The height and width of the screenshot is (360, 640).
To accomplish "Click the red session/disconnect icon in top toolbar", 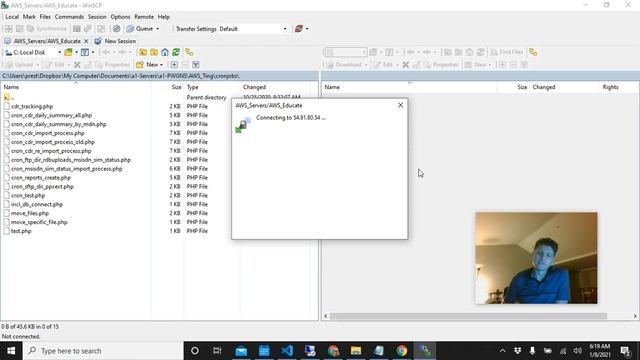I will (299, 29).
